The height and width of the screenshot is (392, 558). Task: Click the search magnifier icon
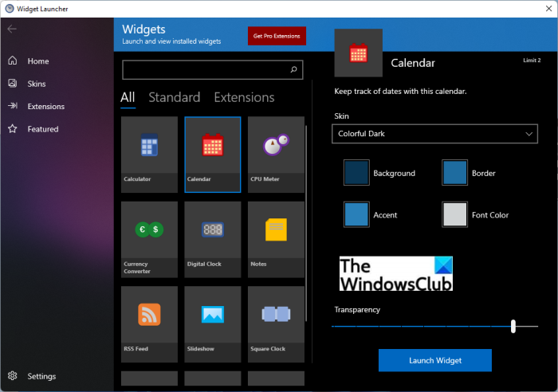(x=294, y=70)
